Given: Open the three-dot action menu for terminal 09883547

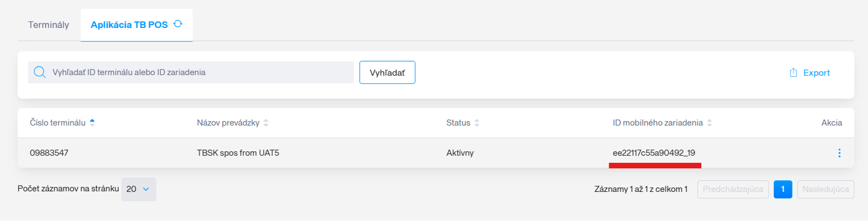Looking at the screenshot, I should click(839, 153).
